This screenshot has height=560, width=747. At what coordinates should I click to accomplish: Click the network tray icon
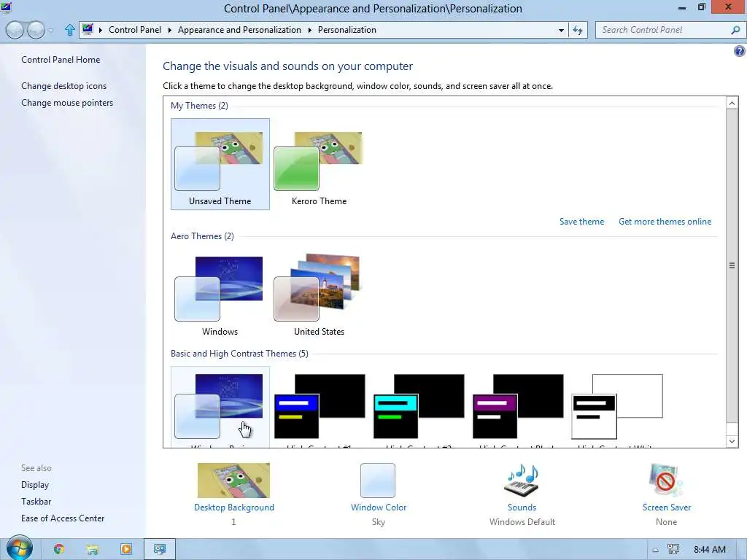(673, 550)
